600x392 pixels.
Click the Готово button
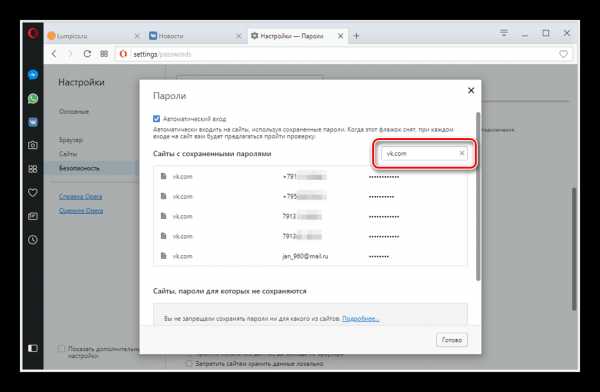click(452, 340)
